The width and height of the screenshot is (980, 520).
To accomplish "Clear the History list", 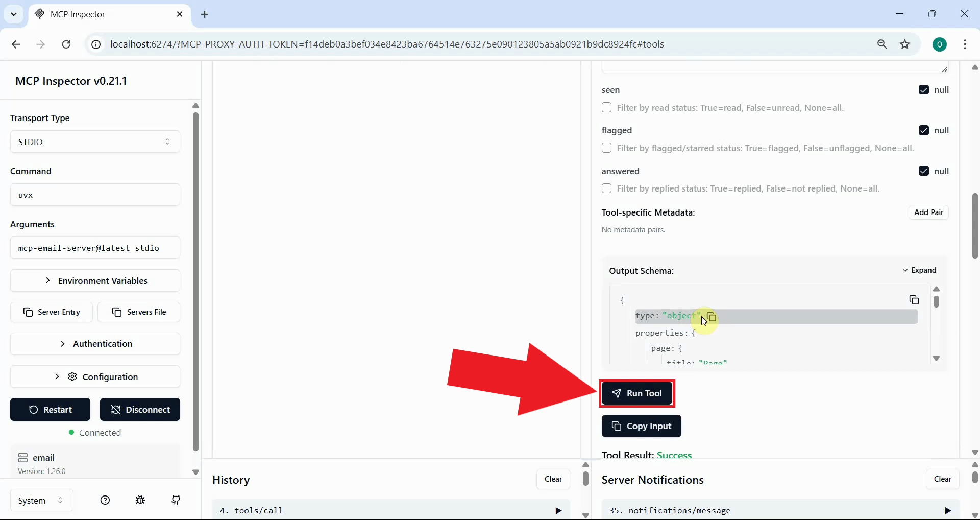I will (553, 479).
